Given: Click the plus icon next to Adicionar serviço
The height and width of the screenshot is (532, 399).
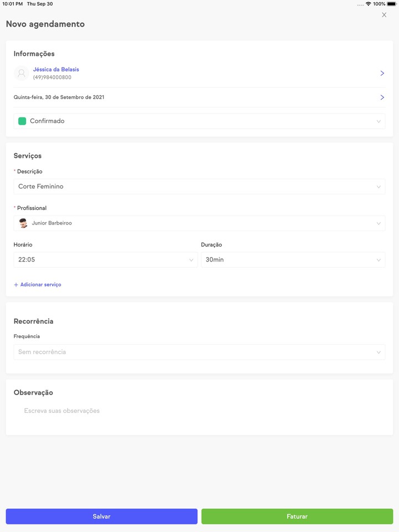Looking at the screenshot, I should tap(16, 284).
